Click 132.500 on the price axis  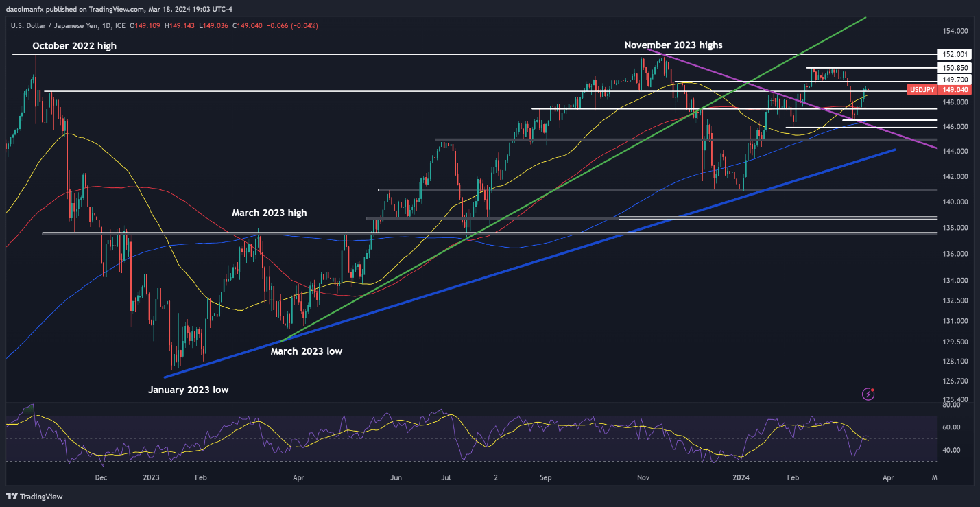(x=954, y=300)
